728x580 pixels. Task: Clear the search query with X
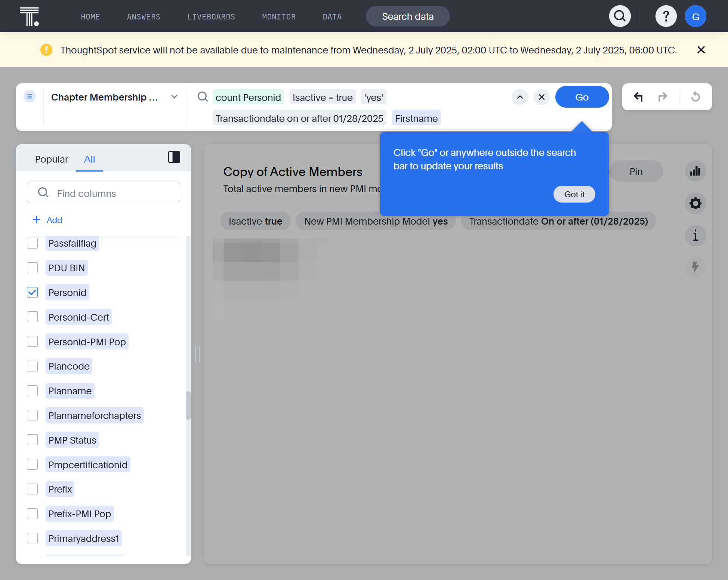coord(542,97)
